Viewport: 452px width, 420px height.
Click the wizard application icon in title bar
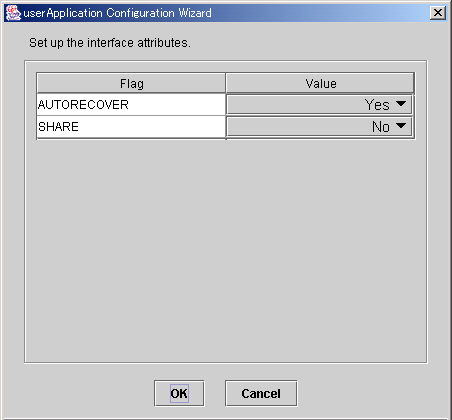13,13
